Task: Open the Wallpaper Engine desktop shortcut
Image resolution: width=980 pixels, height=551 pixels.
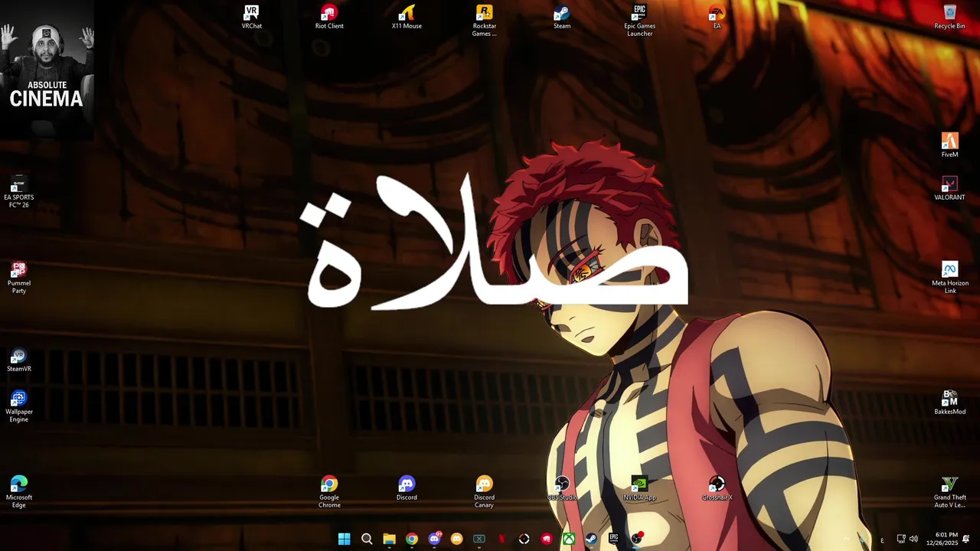Action: pos(19,406)
